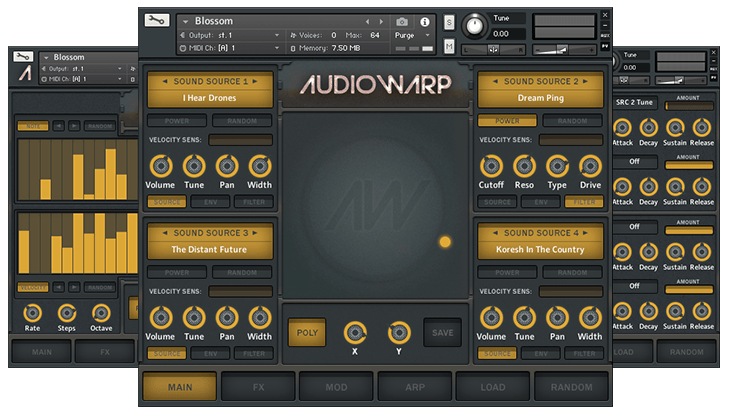Click the camera snapshot icon
The height and width of the screenshot is (416, 730).
[x=402, y=21]
